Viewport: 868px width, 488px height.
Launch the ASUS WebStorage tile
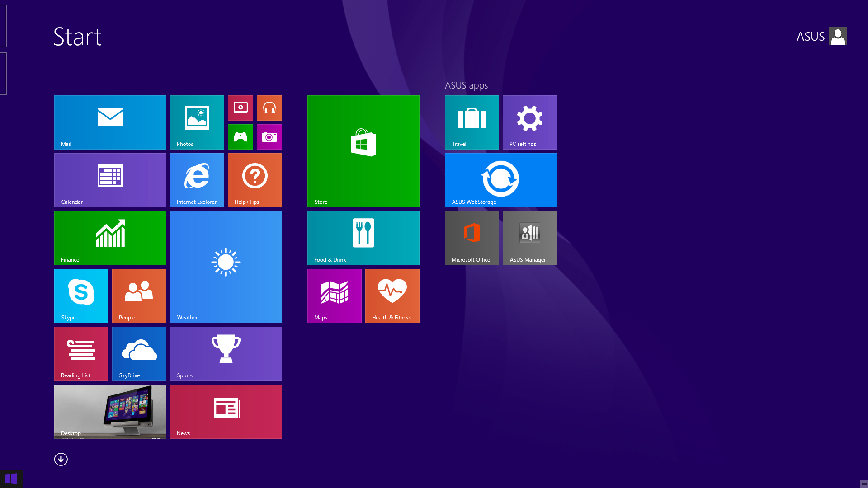tap(501, 180)
